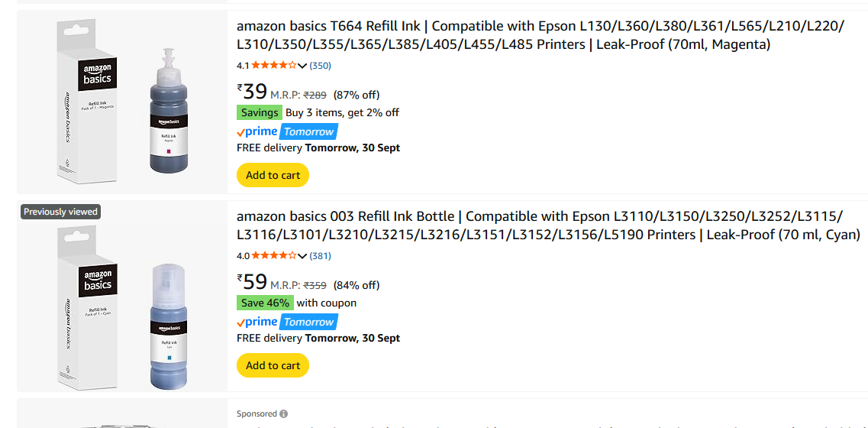
Task: Click the ₹39 price of magenta ink
Action: click(253, 92)
